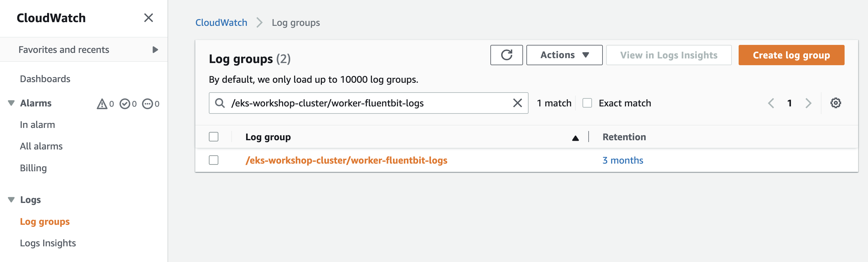Open the Actions dropdown menu
Screen dimensions: 868x262
coord(564,55)
